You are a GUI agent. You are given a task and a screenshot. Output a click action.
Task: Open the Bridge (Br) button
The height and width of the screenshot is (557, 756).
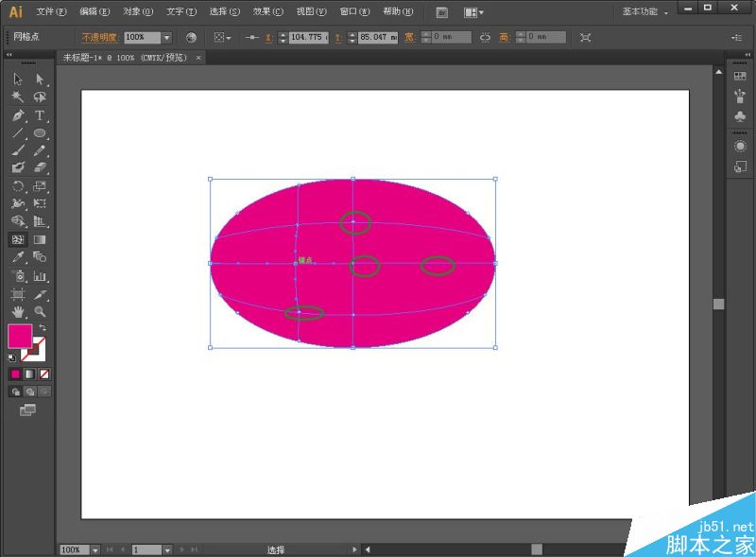tap(442, 13)
